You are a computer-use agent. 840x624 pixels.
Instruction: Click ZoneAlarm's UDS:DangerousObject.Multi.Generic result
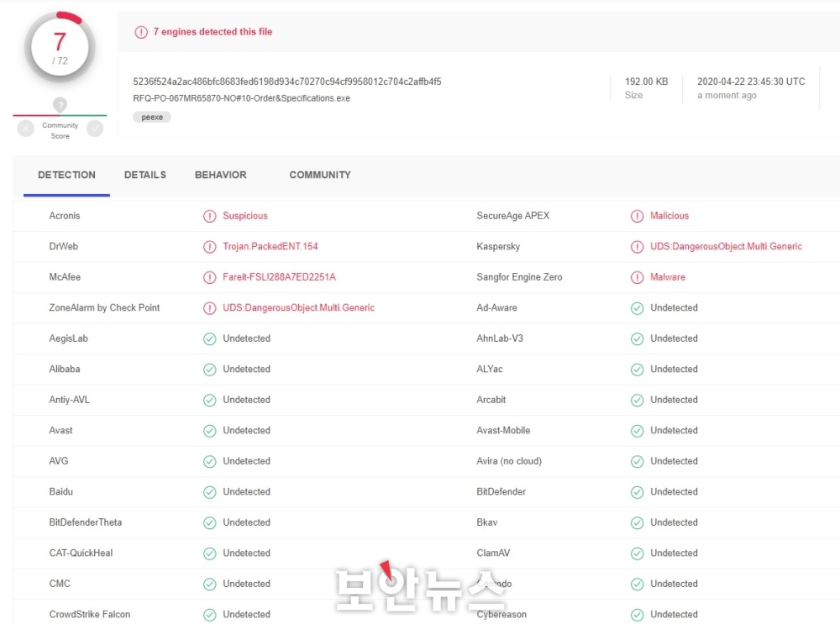[x=298, y=307]
